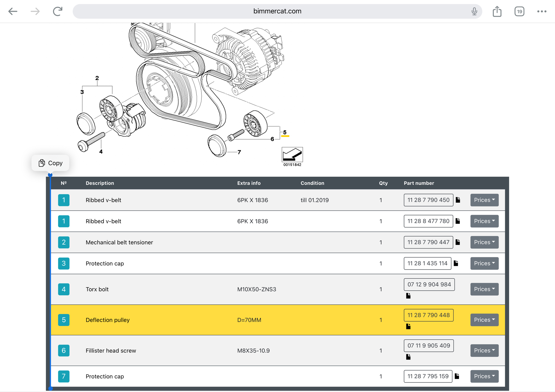
Task: Go back to the previous page
Action: [13, 11]
